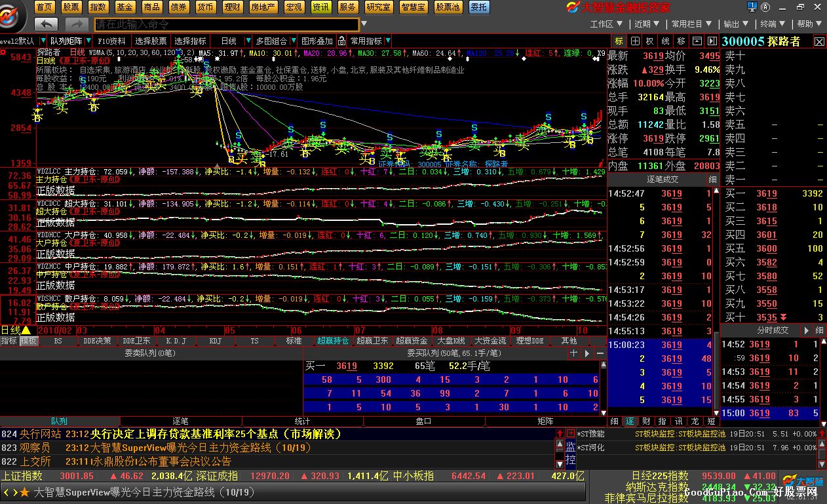Open the 帮助 dropdown menu
This screenshot has height=504, width=827.
[x=809, y=24]
